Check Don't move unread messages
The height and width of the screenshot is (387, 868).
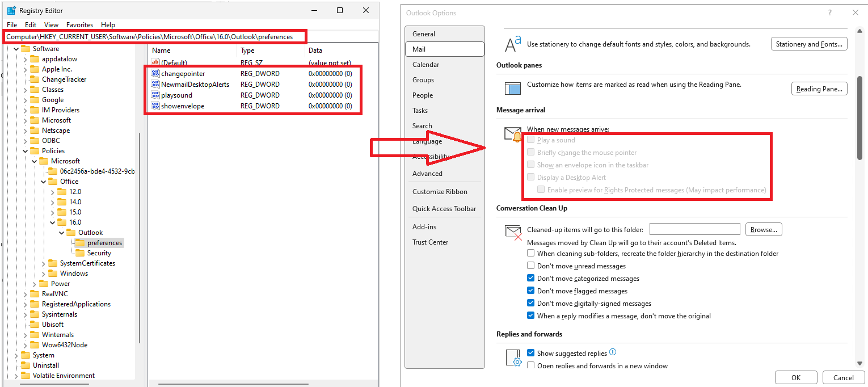[x=531, y=266]
